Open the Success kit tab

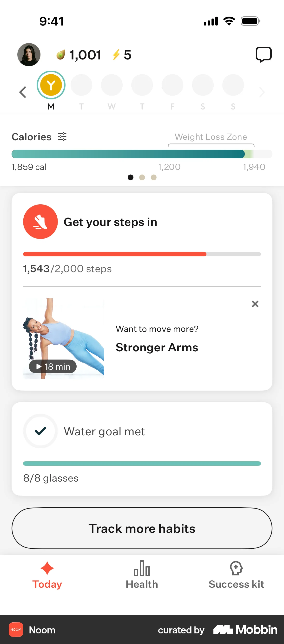coord(236,575)
